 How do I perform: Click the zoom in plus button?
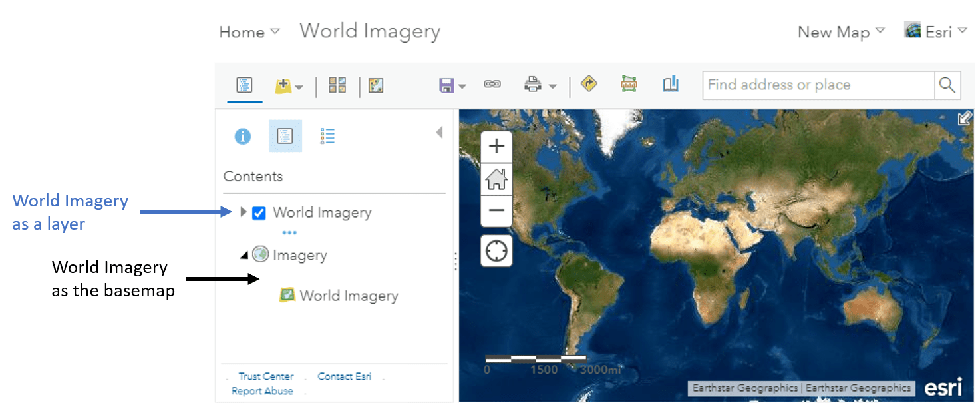[x=496, y=147]
